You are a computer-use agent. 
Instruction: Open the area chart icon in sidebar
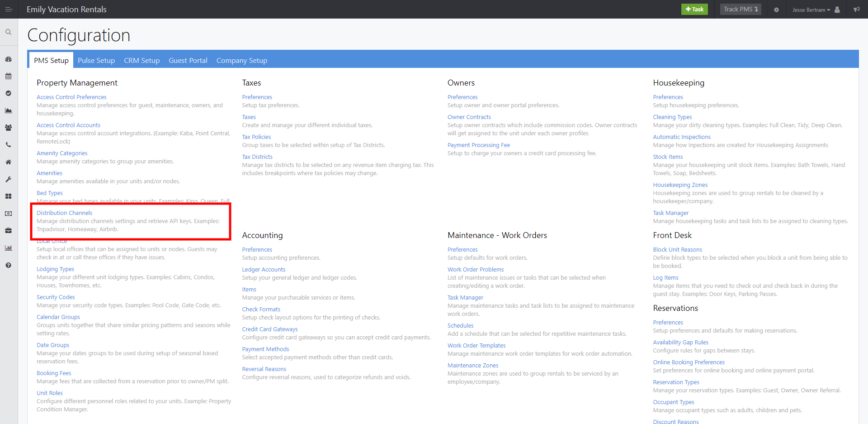coord(9,110)
